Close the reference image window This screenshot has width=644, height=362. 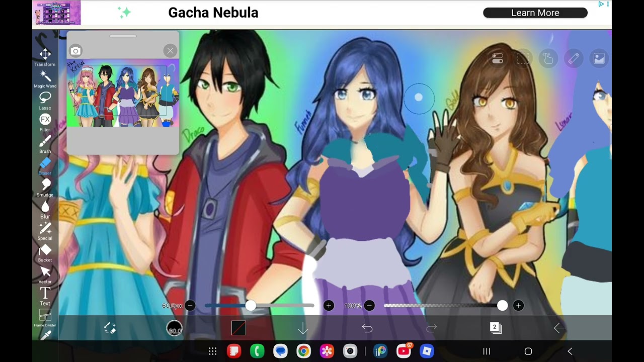pyautogui.click(x=170, y=51)
